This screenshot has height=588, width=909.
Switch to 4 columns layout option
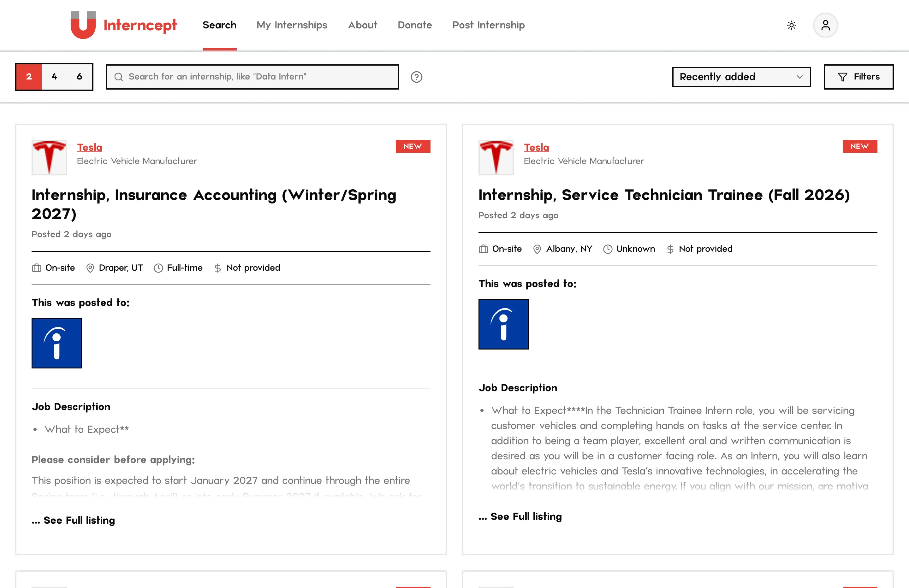pos(54,77)
